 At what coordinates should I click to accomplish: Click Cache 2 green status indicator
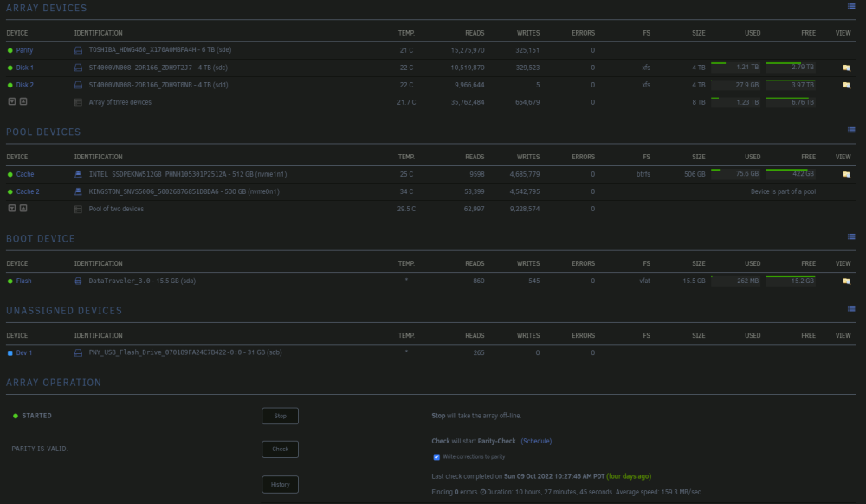(x=10, y=191)
